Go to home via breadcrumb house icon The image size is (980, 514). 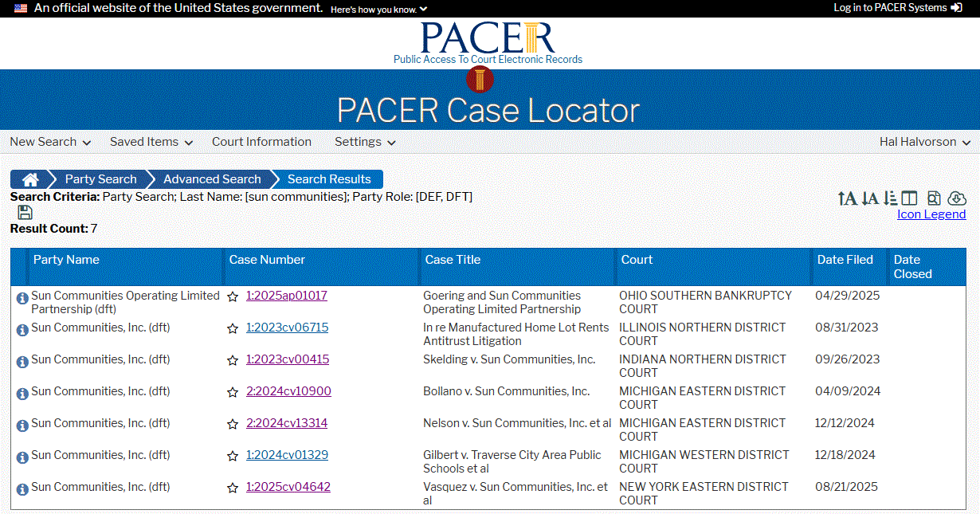click(x=30, y=179)
